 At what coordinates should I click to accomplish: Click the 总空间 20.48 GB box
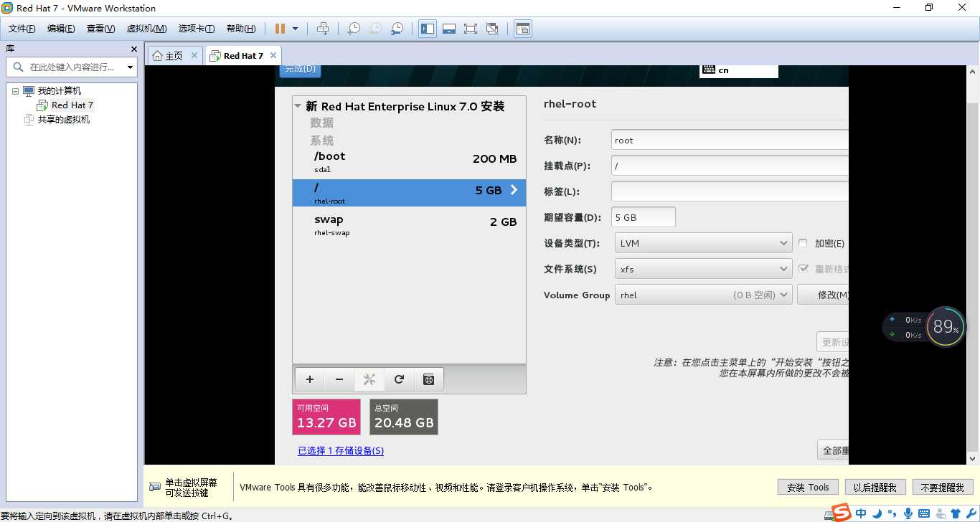404,417
